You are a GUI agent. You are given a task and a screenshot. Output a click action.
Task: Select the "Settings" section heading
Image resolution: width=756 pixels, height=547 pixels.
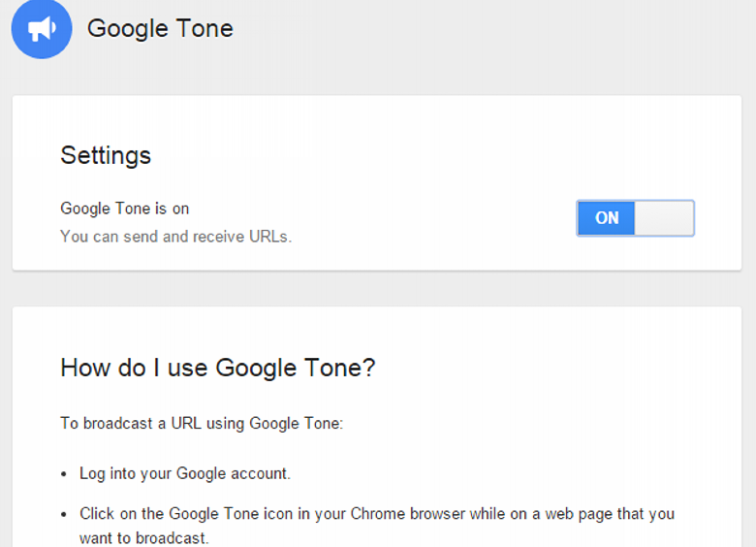click(x=106, y=155)
